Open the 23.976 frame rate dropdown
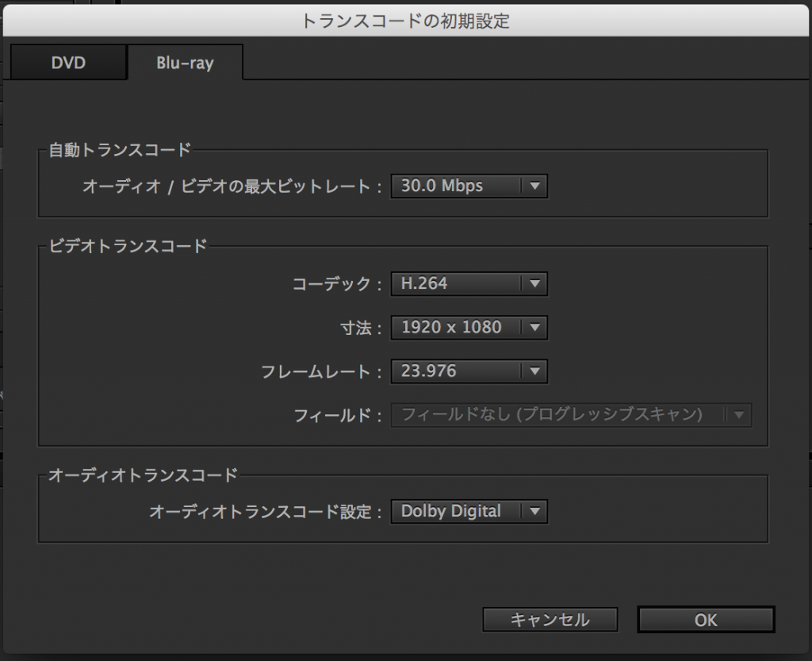The width and height of the screenshot is (812, 661). coord(457,371)
